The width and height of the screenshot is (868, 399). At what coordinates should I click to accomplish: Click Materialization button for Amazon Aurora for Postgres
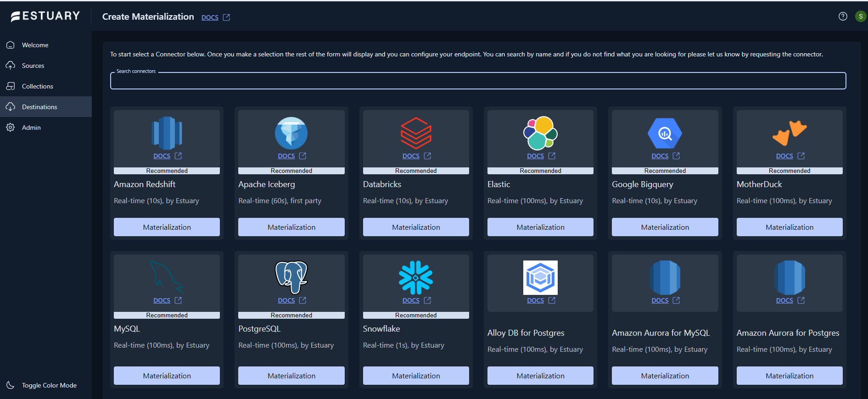pyautogui.click(x=790, y=376)
